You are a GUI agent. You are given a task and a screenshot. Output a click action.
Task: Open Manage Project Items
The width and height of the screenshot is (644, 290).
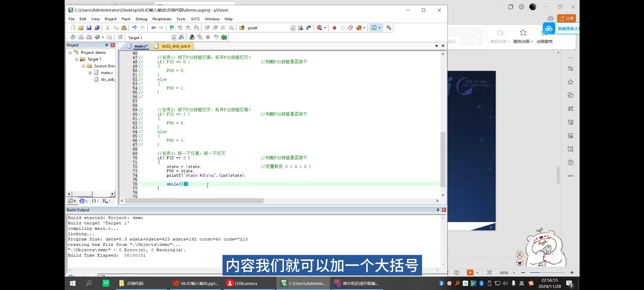point(192,37)
